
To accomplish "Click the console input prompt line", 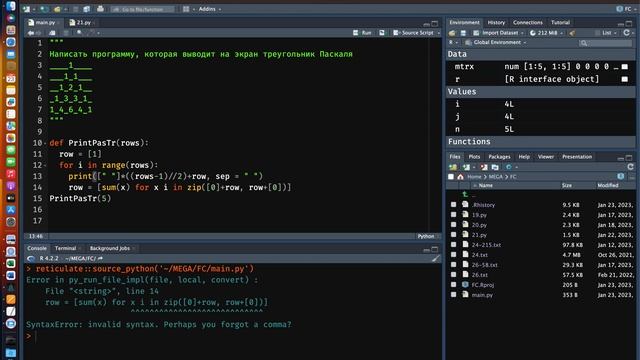I will point(233,336).
